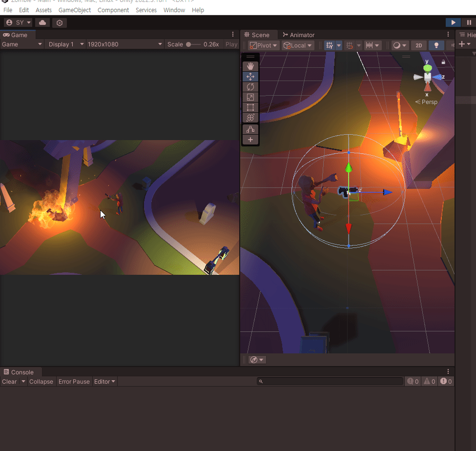
Task: Click the blue Z-axis move arrow on gun
Action: click(x=387, y=192)
